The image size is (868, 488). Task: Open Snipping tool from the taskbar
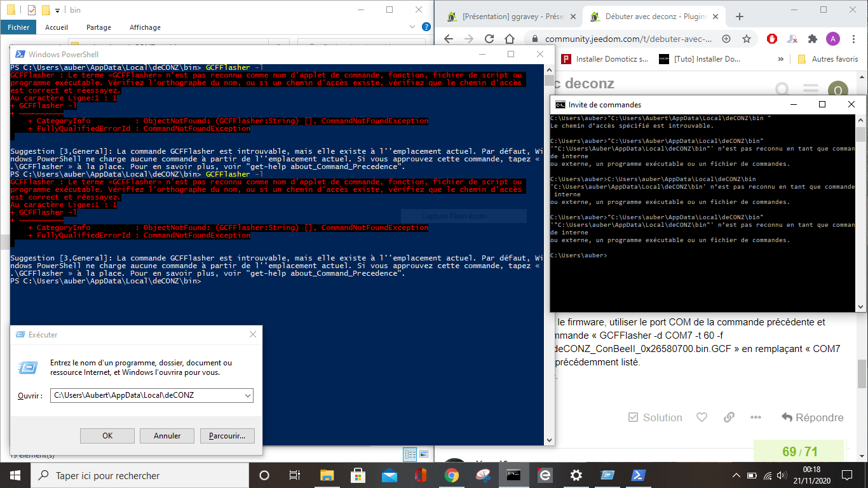pyautogui.click(x=483, y=475)
